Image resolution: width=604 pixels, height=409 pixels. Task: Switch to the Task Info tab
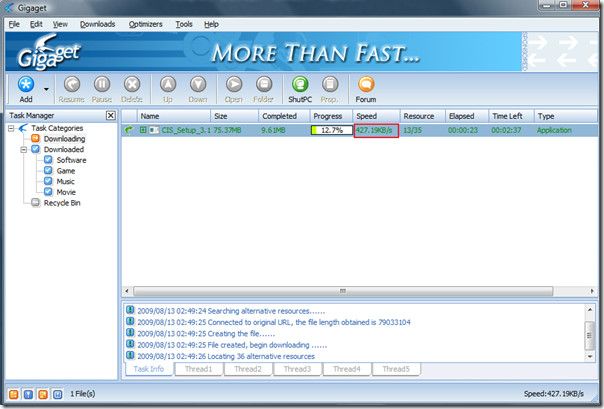pos(149,369)
